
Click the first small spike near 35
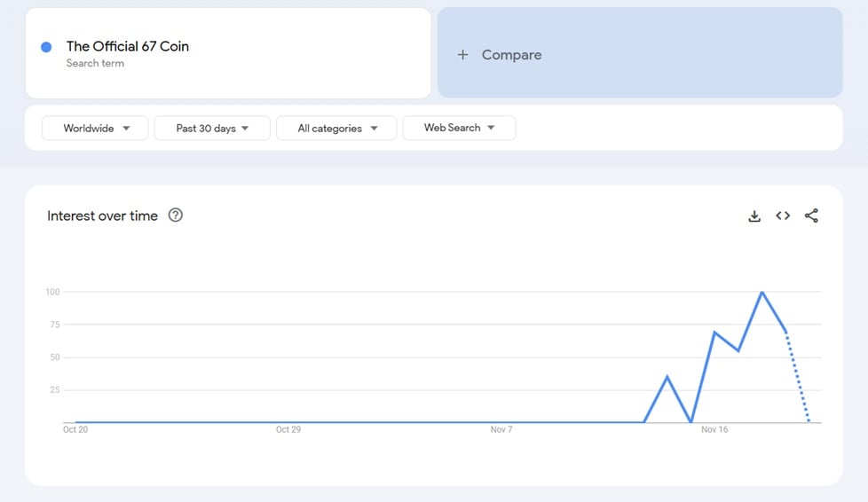[x=667, y=377]
